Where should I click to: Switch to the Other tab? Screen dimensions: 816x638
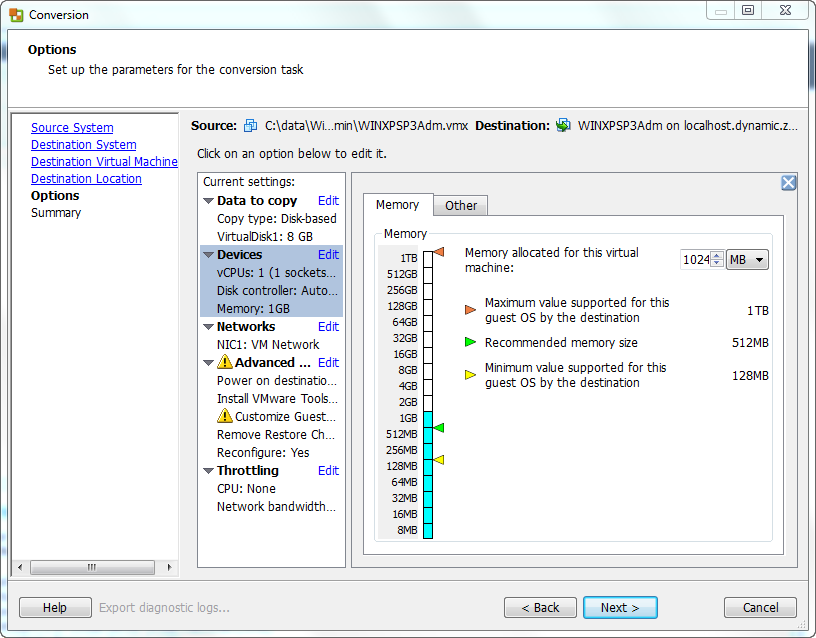(x=461, y=206)
